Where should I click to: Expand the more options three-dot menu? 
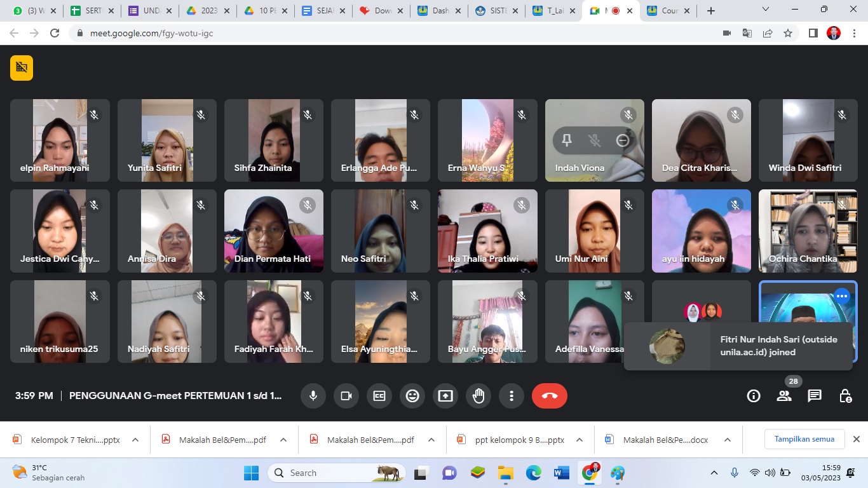[x=512, y=396]
